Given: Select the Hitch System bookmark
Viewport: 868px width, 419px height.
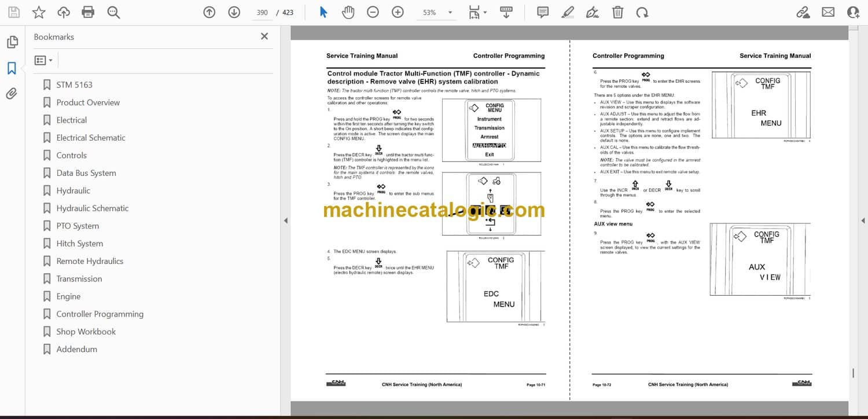Looking at the screenshot, I should pos(80,244).
